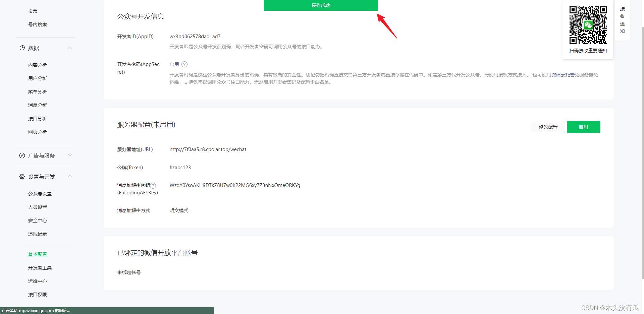Click the help icon beside 消息加解密密钥
The width and height of the screenshot is (644, 314).
(x=153, y=185)
